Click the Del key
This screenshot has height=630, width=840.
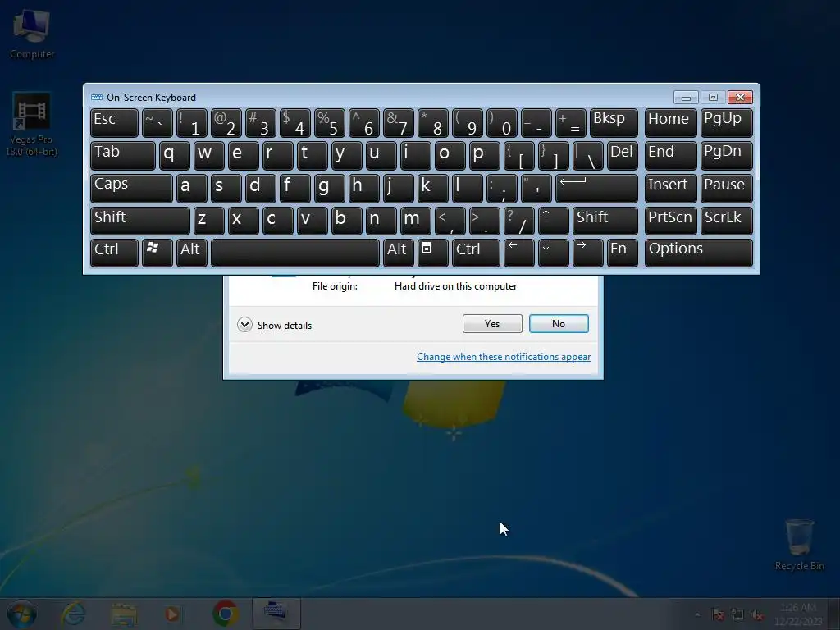pyautogui.click(x=623, y=155)
